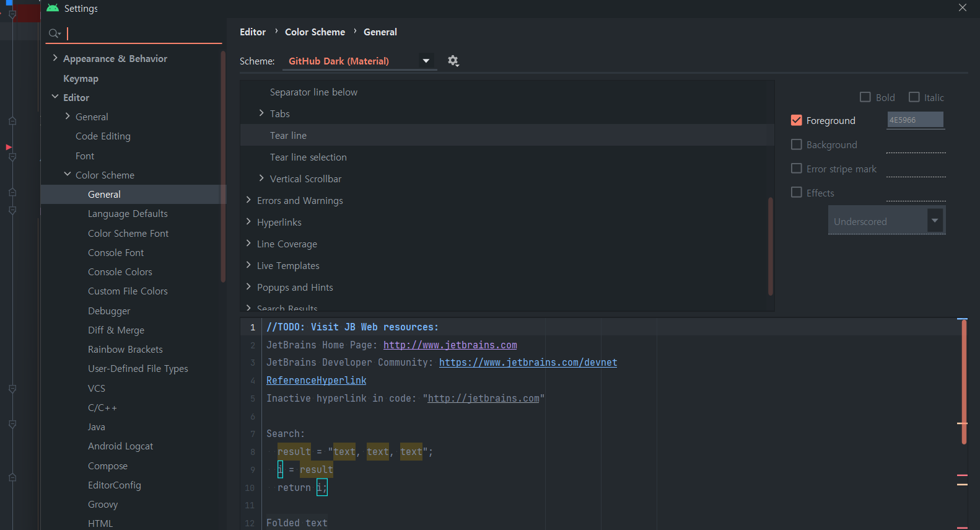Click Editor in the breadcrumb
The width and height of the screenshot is (980, 530).
[253, 32]
